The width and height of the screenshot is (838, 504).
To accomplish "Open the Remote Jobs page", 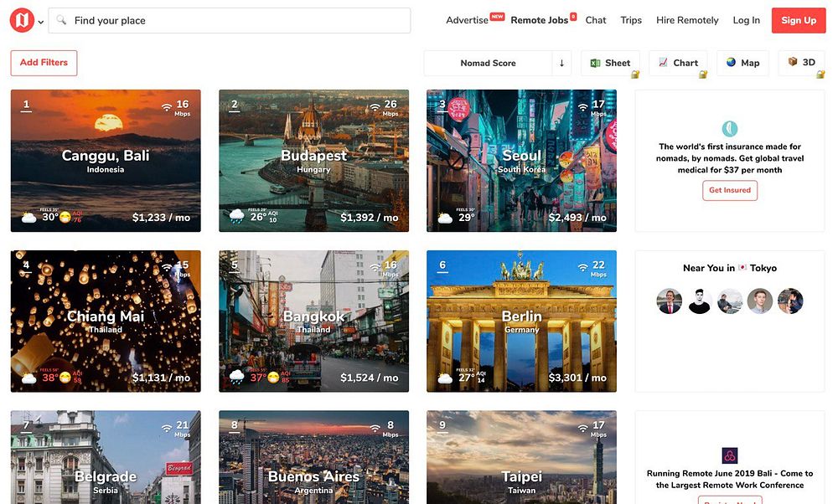I will tap(539, 20).
